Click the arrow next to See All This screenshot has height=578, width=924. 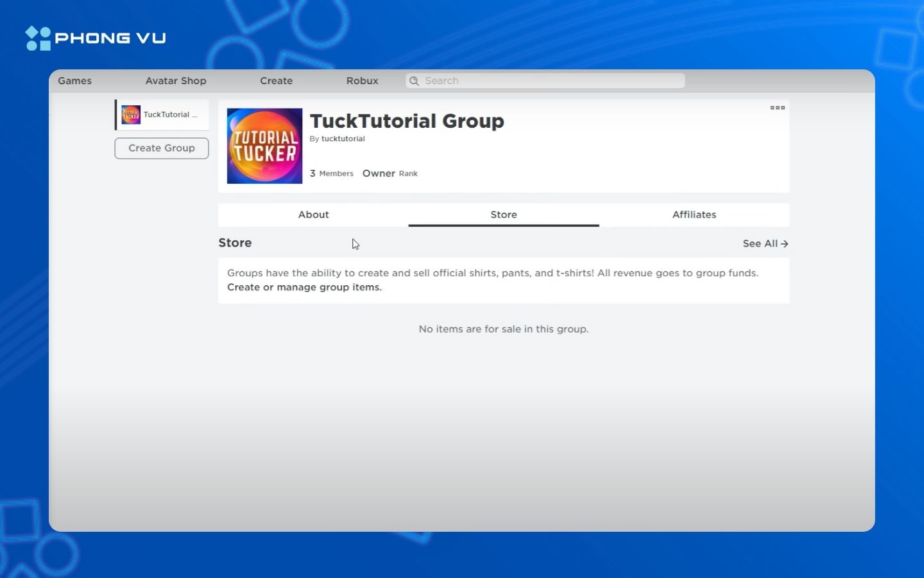pos(785,244)
